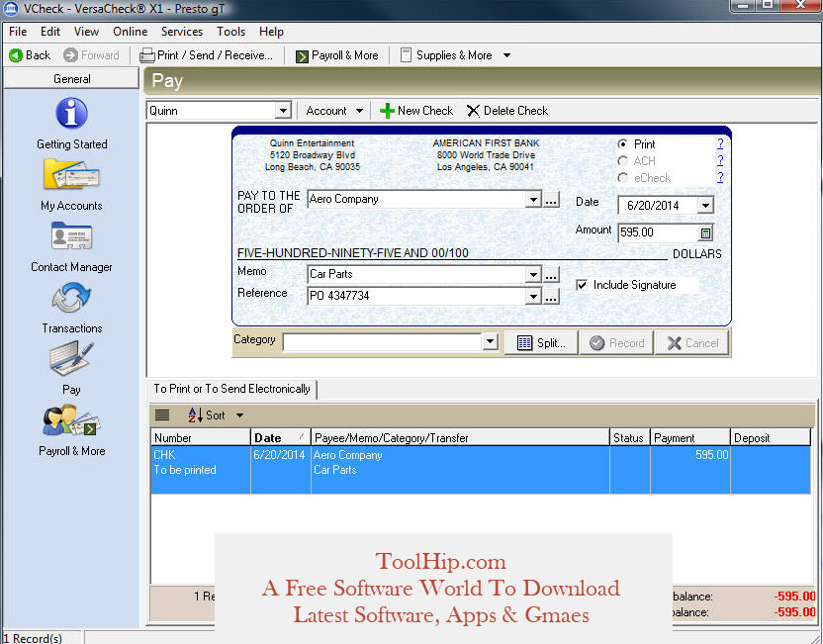The image size is (823, 644).
Task: Create a New Check with the plus icon
Action: pos(387,111)
